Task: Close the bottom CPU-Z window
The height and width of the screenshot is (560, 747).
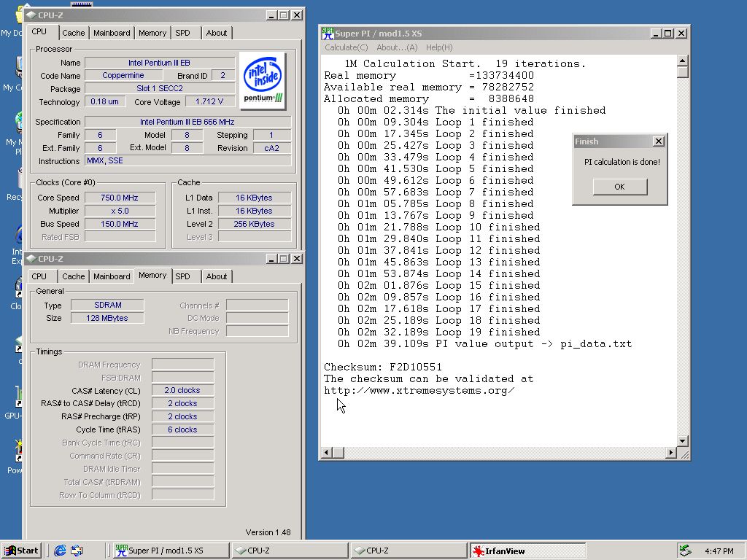Action: coord(297,259)
